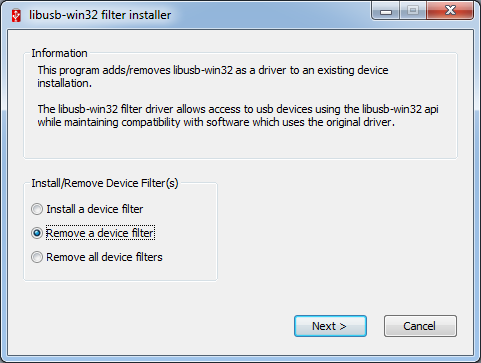481x363 pixels.
Task: Click the libusb-win32 USB icon in title bar
Action: pos(16,15)
